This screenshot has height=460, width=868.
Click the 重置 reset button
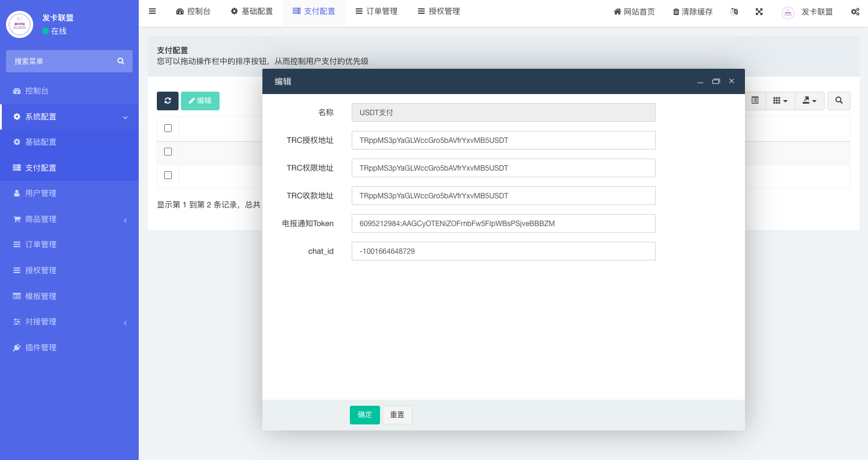(x=397, y=415)
